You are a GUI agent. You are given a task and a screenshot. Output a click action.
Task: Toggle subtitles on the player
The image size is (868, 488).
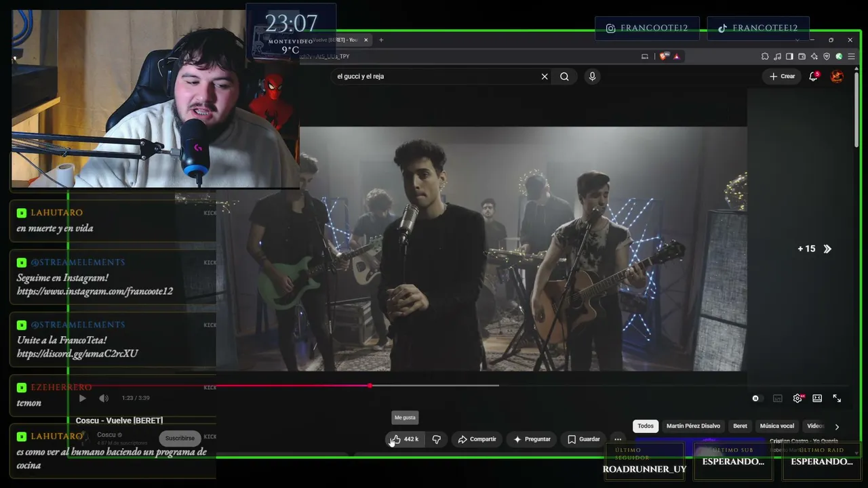pos(778,399)
